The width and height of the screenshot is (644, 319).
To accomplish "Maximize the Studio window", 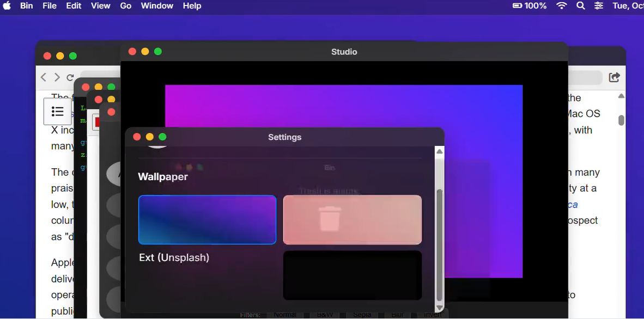I will pos(157,51).
